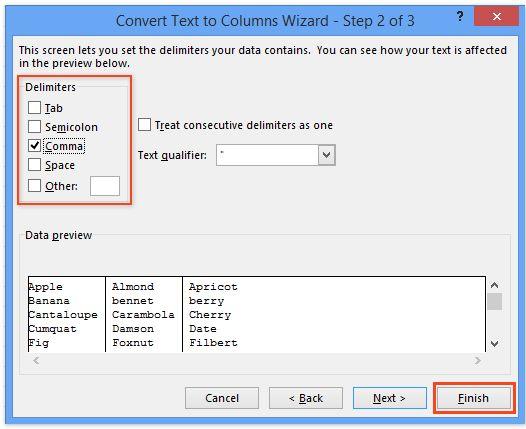Image resolution: width=526 pixels, height=429 pixels.
Task: Tick the Space delimiter checkbox
Action: pos(35,165)
